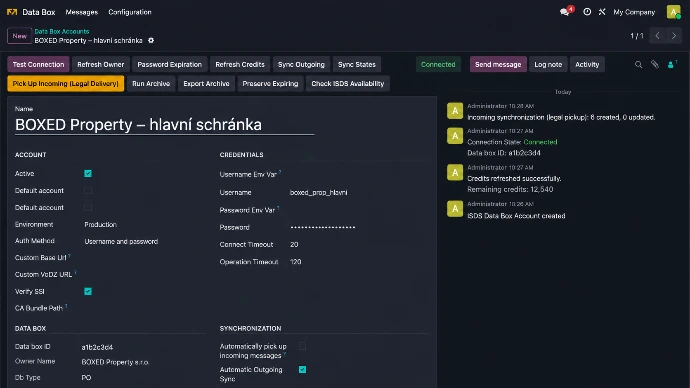Open the Messages menu

[x=82, y=12]
